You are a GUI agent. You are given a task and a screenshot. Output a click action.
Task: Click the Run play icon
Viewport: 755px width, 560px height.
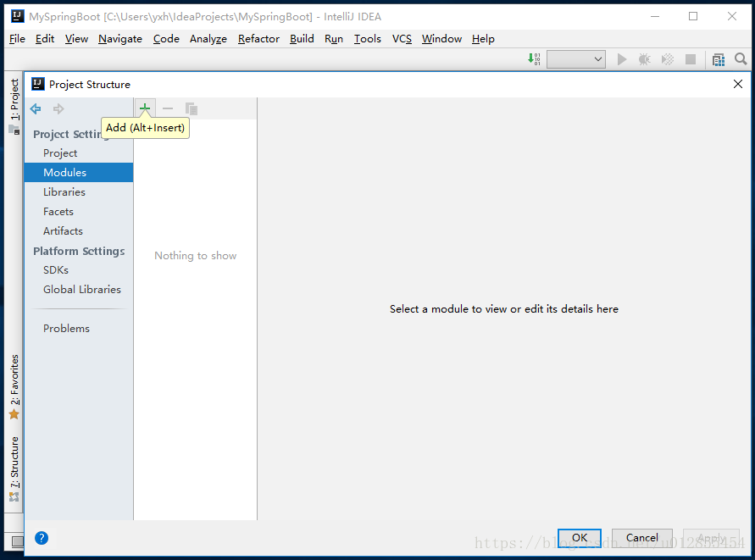[x=622, y=59]
